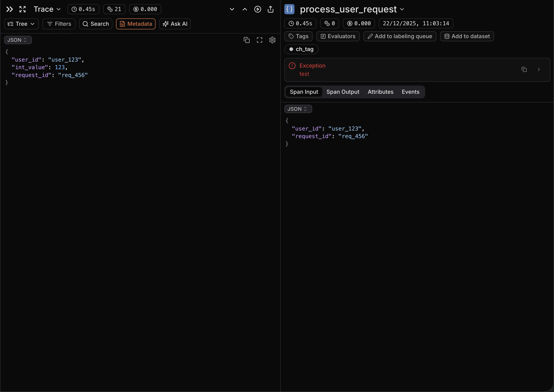
Task: Toggle the Metadata display
Action: pos(136,24)
